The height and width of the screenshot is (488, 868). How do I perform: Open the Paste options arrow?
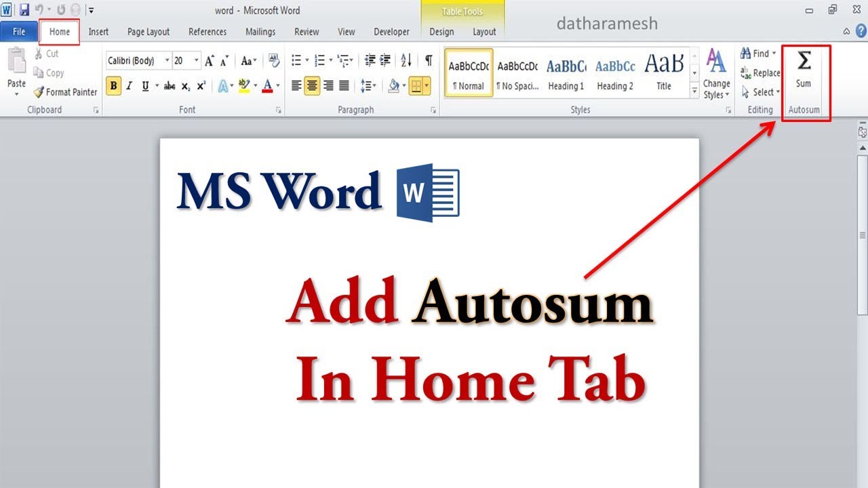tap(16, 94)
